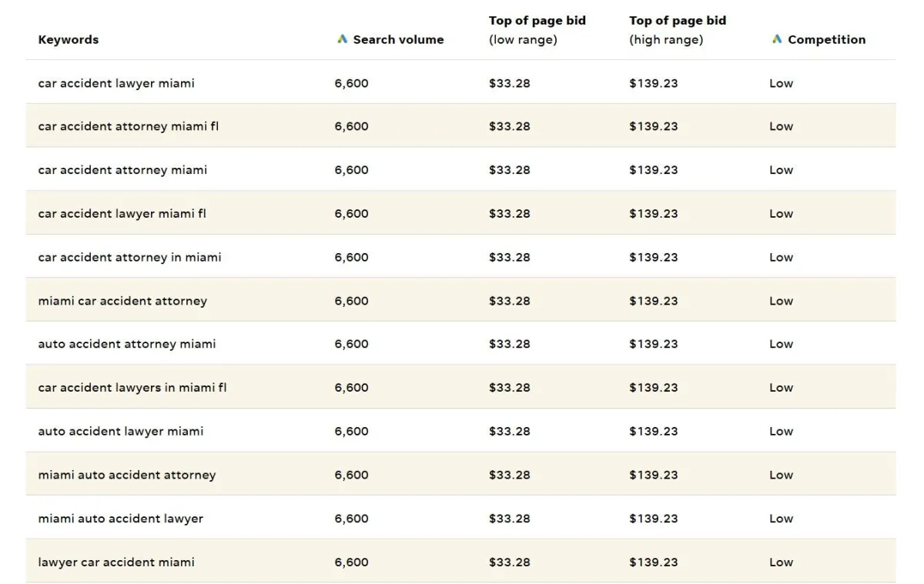Select the Top of page bid low range header
Image resolution: width=924 pixels, height=584 pixels.
tap(537, 30)
